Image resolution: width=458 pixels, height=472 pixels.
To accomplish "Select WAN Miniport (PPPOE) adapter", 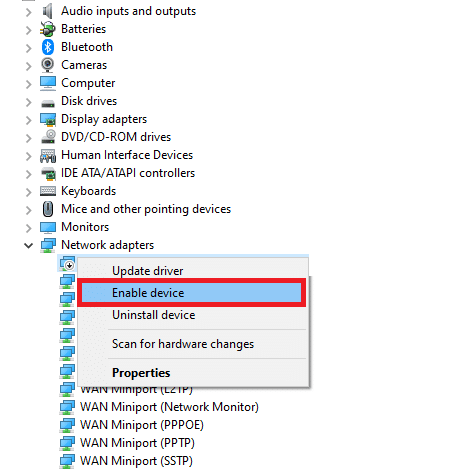I will 142,425.
